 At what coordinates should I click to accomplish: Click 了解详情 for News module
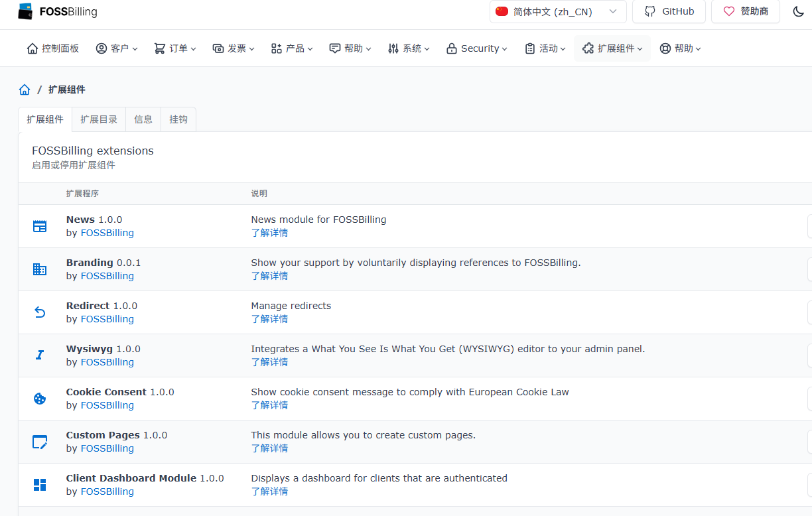pyautogui.click(x=269, y=233)
